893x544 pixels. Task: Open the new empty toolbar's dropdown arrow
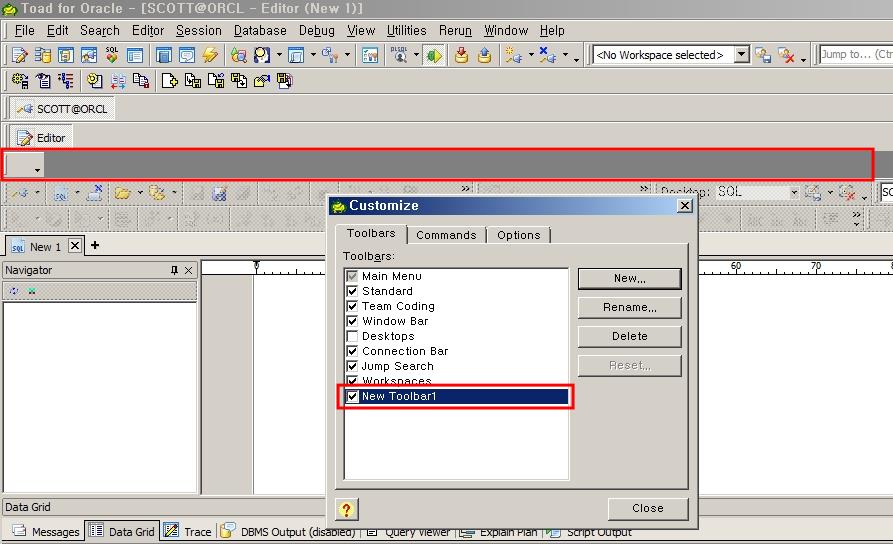[x=37, y=169]
